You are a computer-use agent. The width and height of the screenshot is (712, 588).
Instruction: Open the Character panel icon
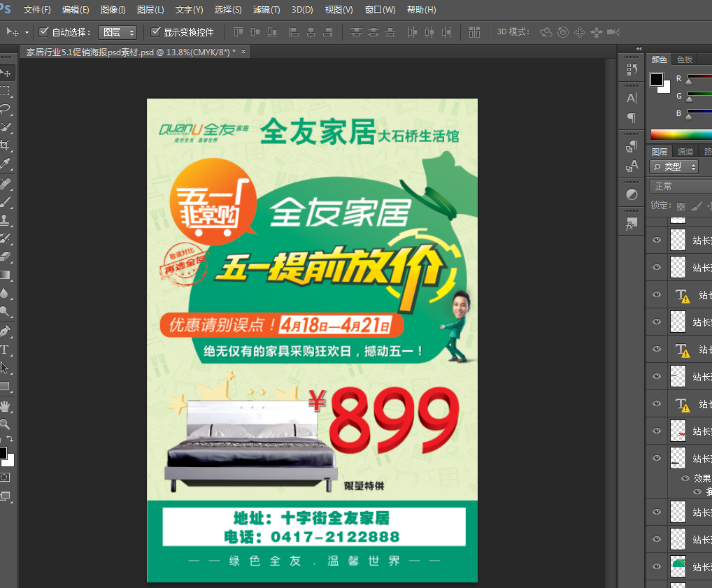[632, 98]
